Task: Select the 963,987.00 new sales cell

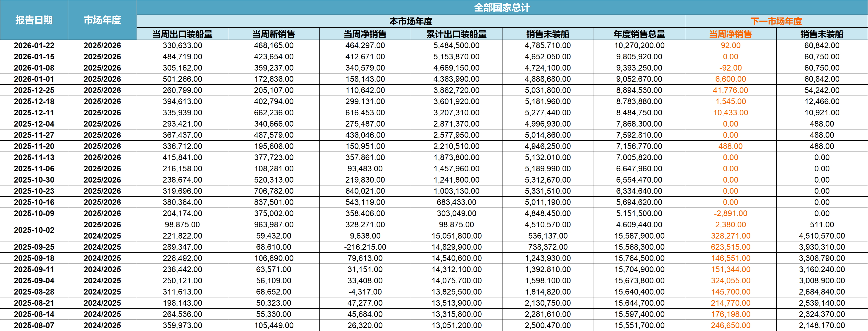Action: (274, 224)
